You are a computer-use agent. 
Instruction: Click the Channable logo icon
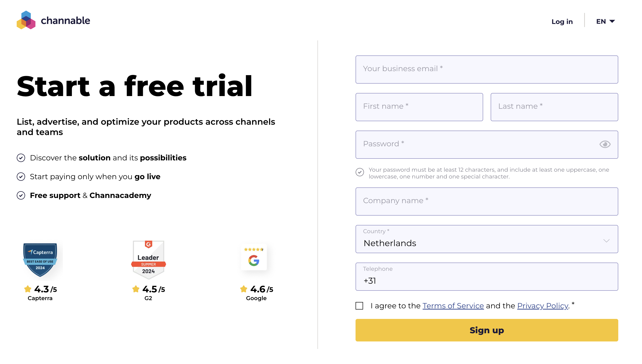click(x=26, y=20)
